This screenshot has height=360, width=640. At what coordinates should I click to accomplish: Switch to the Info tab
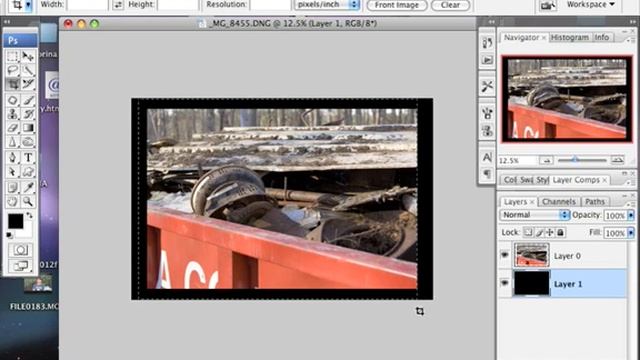(x=602, y=38)
